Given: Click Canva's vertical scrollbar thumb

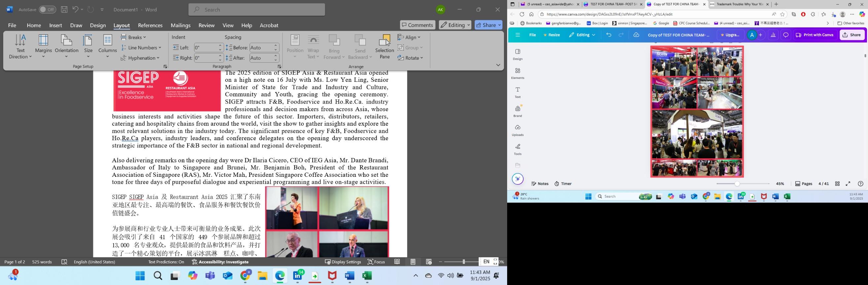Looking at the screenshot, I should tap(865, 55).
